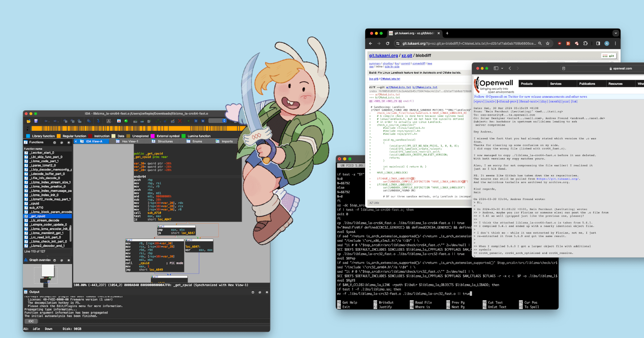Image resolution: width=644 pixels, height=338 pixels.
Task: Go back in the Chrome window
Action: 370,43
